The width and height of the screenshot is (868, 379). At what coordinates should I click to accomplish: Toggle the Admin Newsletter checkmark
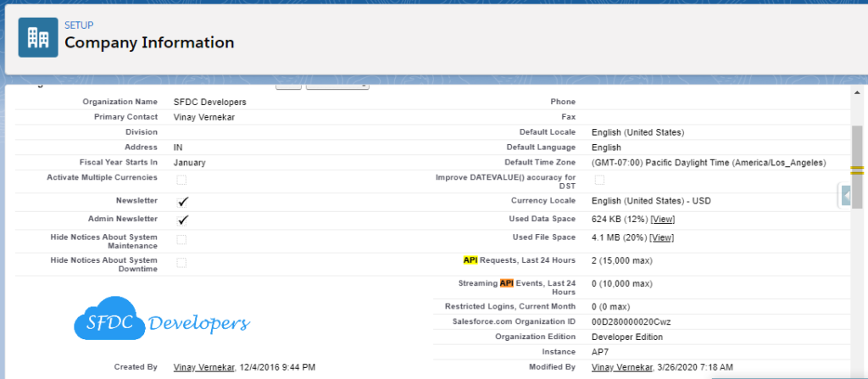(x=182, y=220)
